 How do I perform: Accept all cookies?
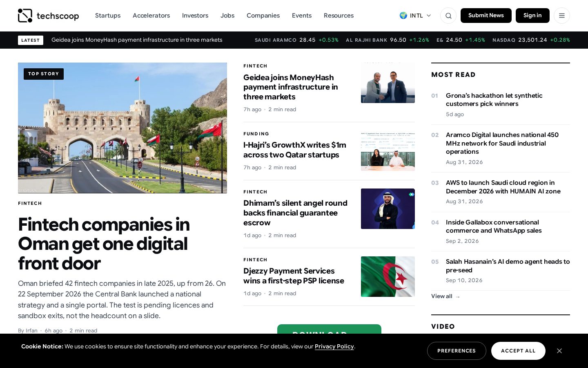(x=518, y=351)
